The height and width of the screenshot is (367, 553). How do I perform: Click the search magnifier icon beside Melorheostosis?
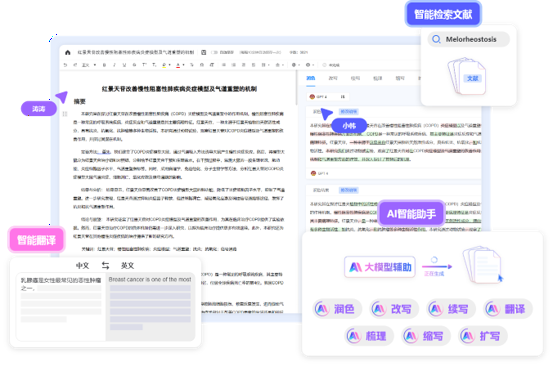tap(436, 39)
